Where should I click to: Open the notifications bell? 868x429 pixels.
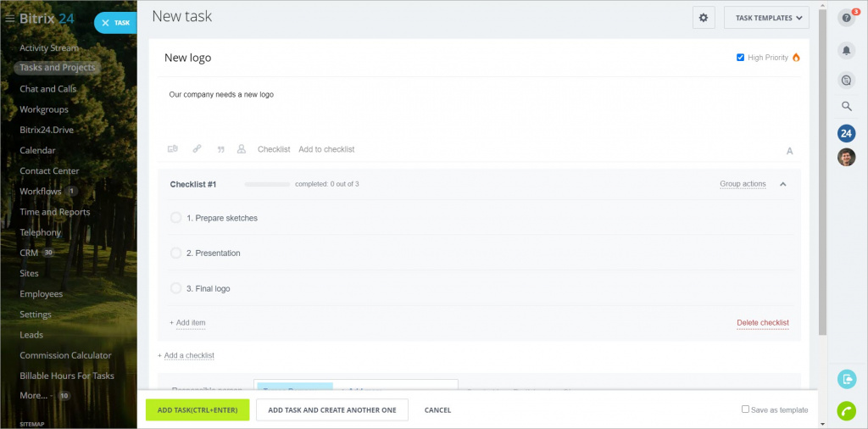tap(846, 51)
